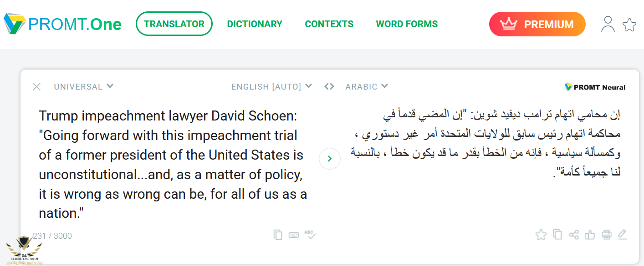Screen dimensions: 644x266
Task: Choose target language from Arabic dropdown
Action: [x=367, y=86]
